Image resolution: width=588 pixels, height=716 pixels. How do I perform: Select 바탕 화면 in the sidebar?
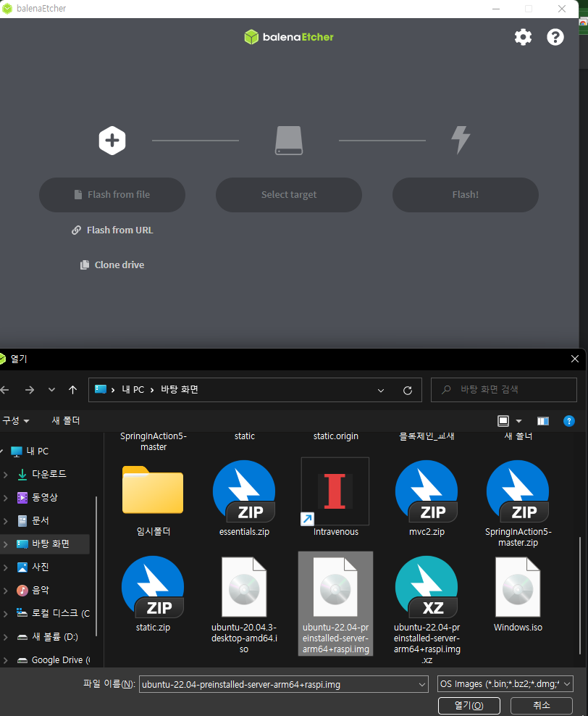tap(43, 544)
